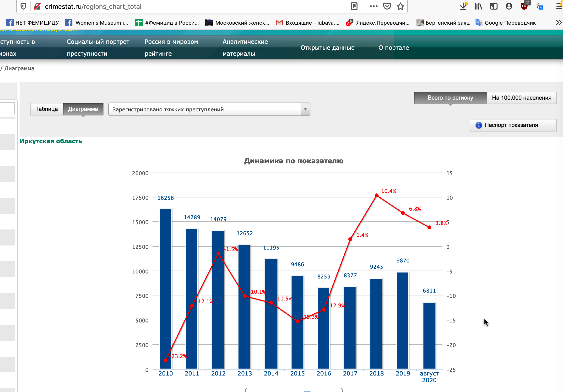This screenshot has height=392, width=563.
Task: Select Всего по региону toggle
Action: (x=450, y=98)
